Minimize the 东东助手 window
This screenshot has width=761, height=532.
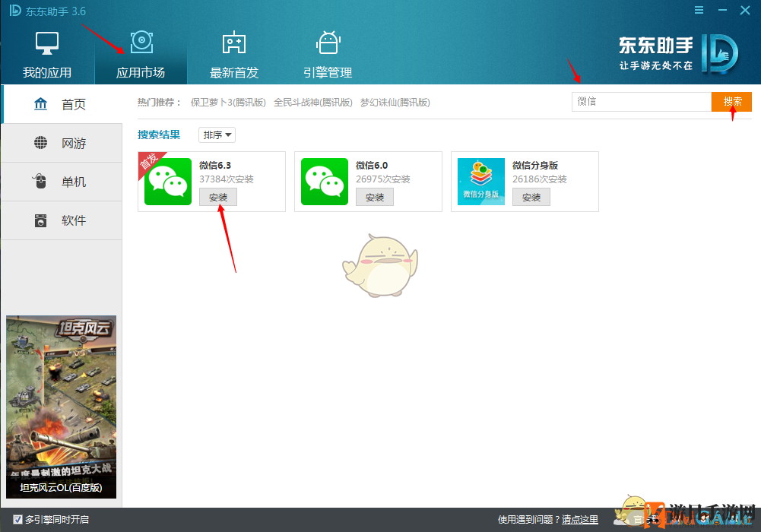coord(722,10)
